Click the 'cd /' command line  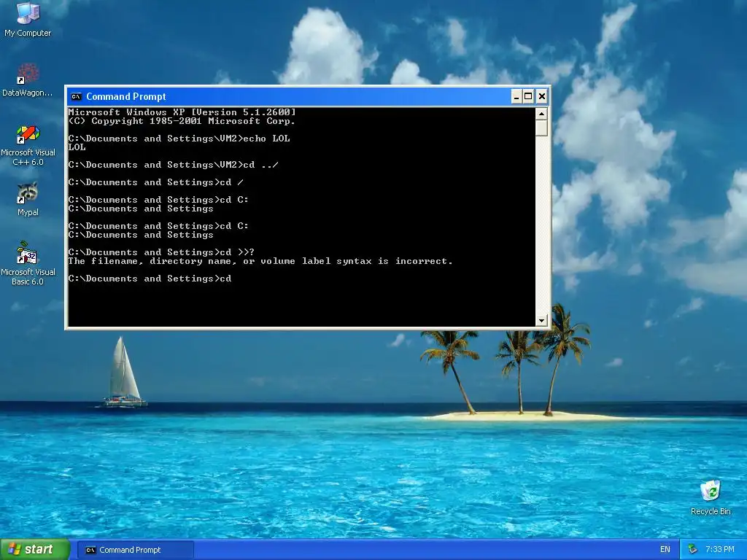(156, 182)
